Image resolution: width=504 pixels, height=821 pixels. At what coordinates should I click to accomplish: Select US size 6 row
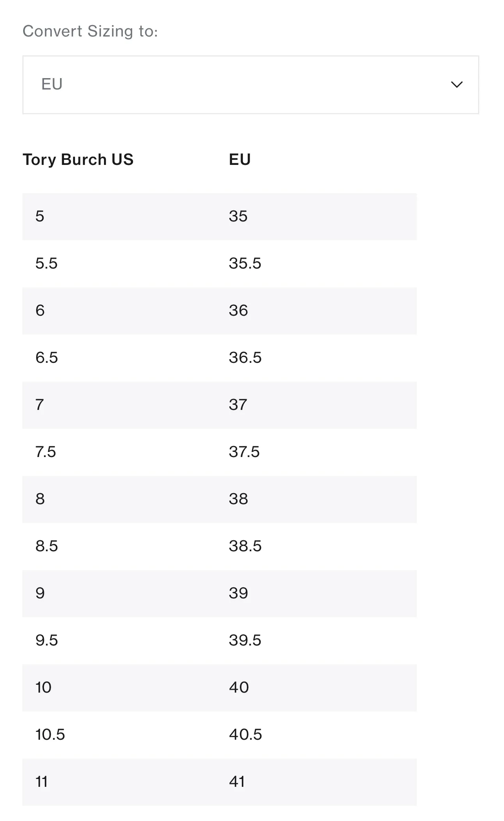(219, 311)
